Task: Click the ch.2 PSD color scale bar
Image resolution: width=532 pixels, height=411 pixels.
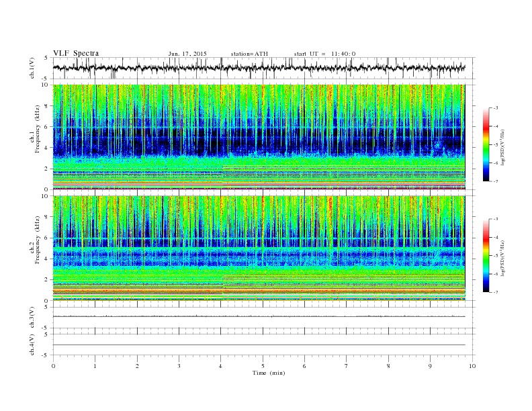Action: coord(486,256)
